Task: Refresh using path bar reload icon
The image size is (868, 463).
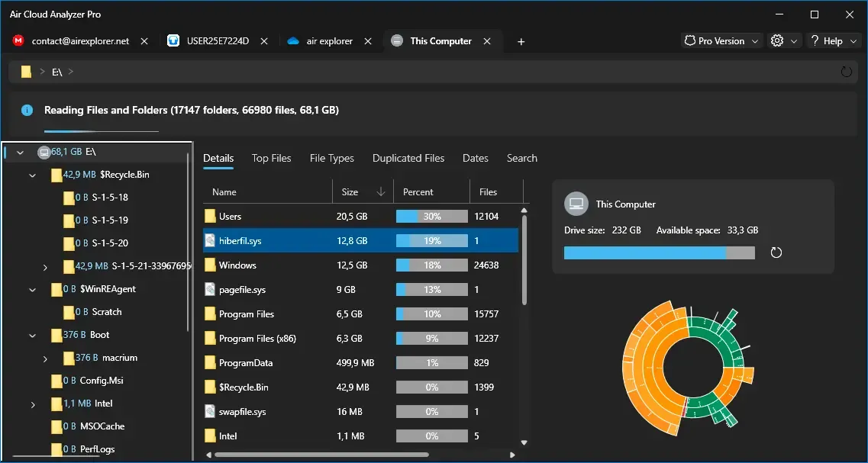Action: tap(847, 72)
